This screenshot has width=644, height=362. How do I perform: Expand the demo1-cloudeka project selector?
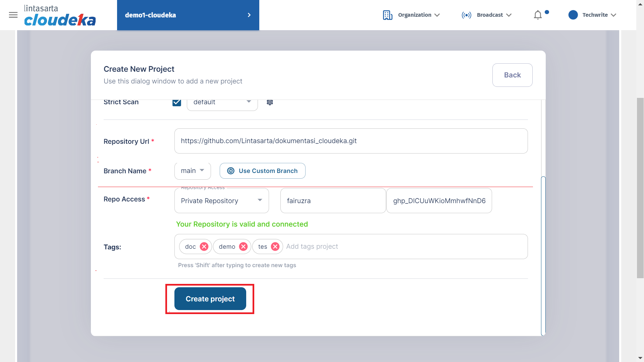(188, 15)
